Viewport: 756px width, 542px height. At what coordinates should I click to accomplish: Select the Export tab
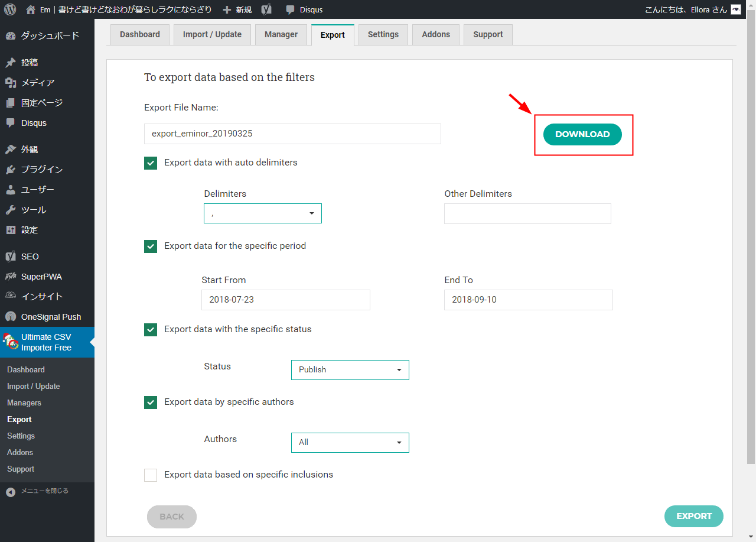coord(333,35)
